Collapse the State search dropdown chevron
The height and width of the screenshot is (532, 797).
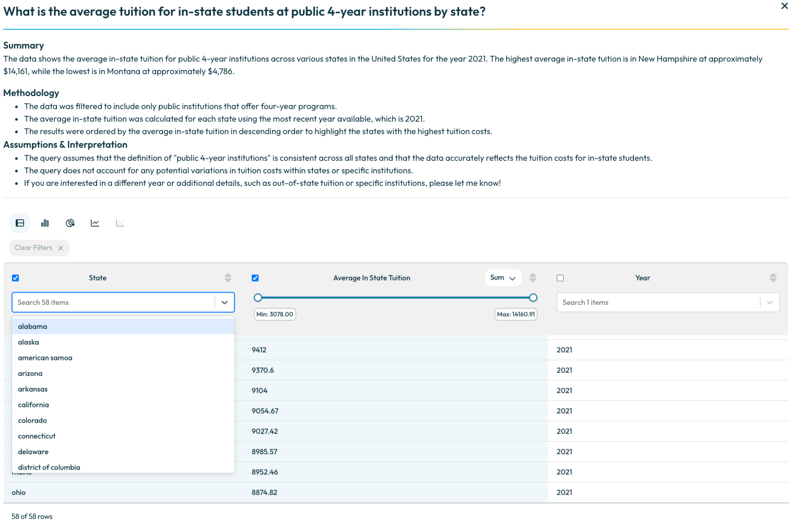(225, 302)
